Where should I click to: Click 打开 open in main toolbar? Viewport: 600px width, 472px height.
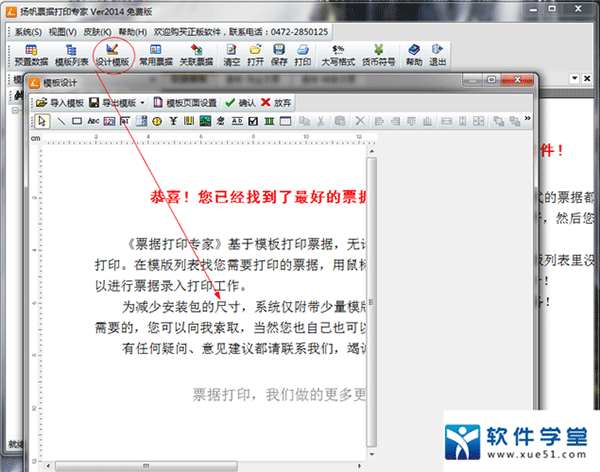[x=255, y=56]
